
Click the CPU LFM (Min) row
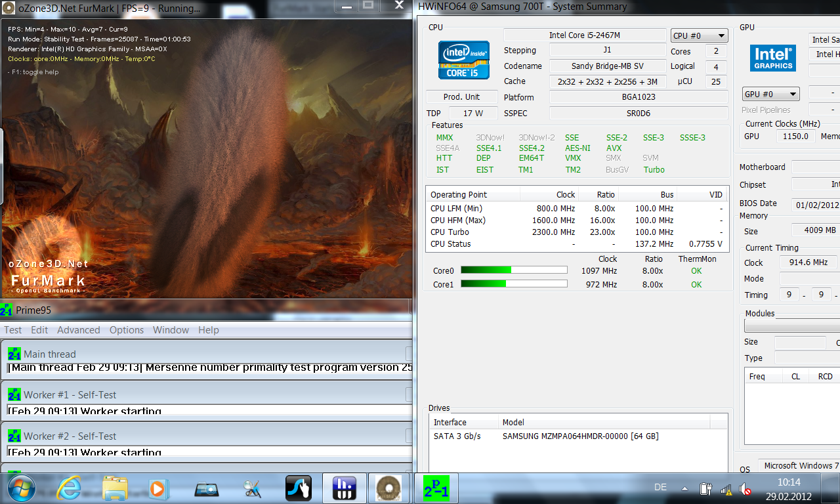[x=577, y=209]
